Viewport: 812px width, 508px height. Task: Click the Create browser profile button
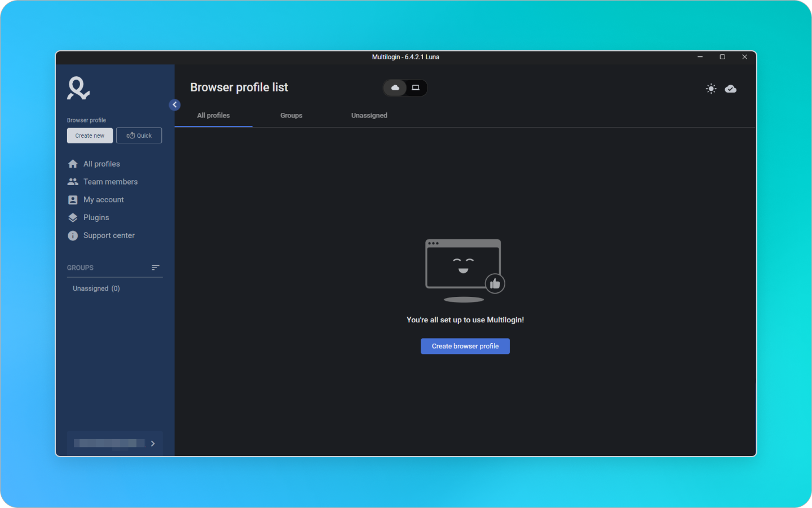(x=465, y=346)
